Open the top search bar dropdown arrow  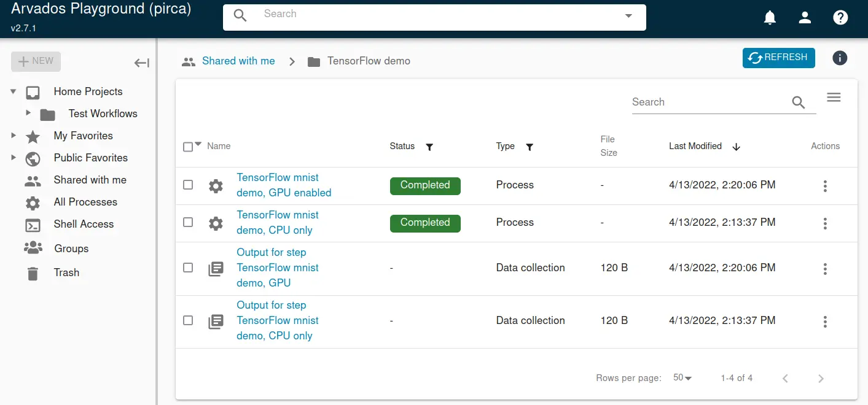point(628,16)
